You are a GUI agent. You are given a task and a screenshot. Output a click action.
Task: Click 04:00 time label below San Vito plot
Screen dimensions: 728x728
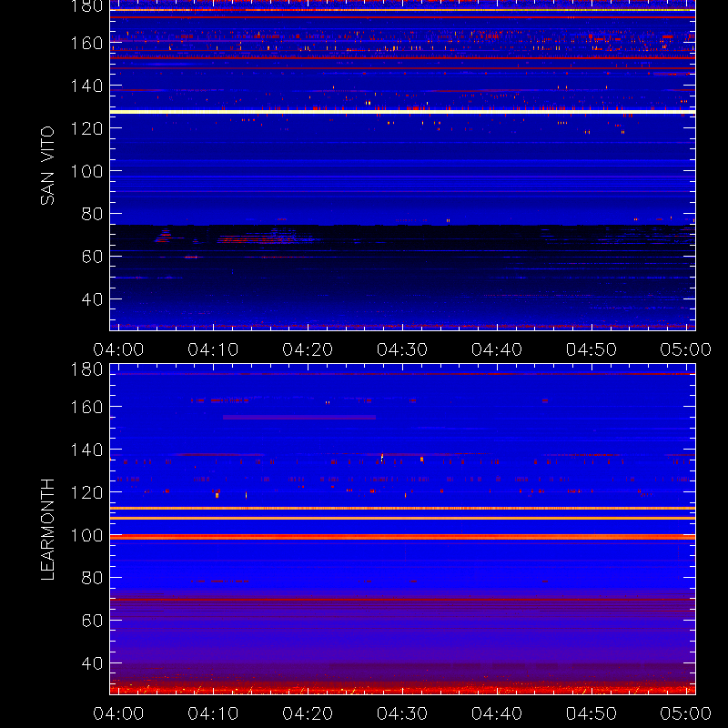coord(118,349)
